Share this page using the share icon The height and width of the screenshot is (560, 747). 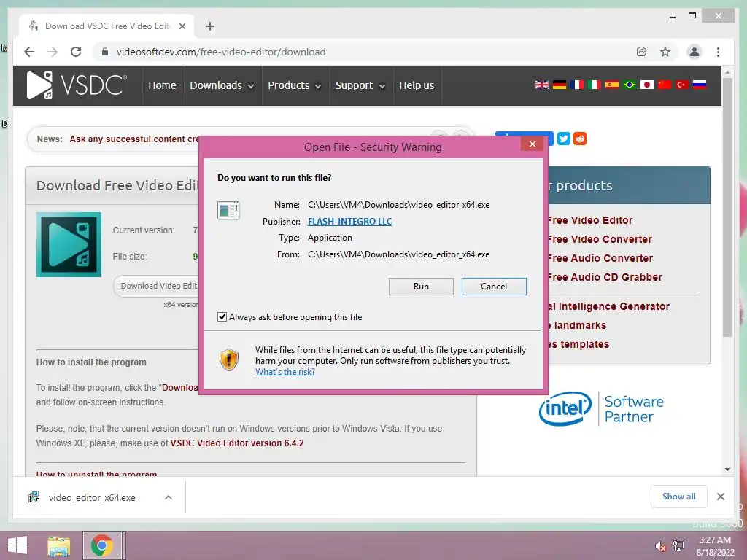(642, 52)
